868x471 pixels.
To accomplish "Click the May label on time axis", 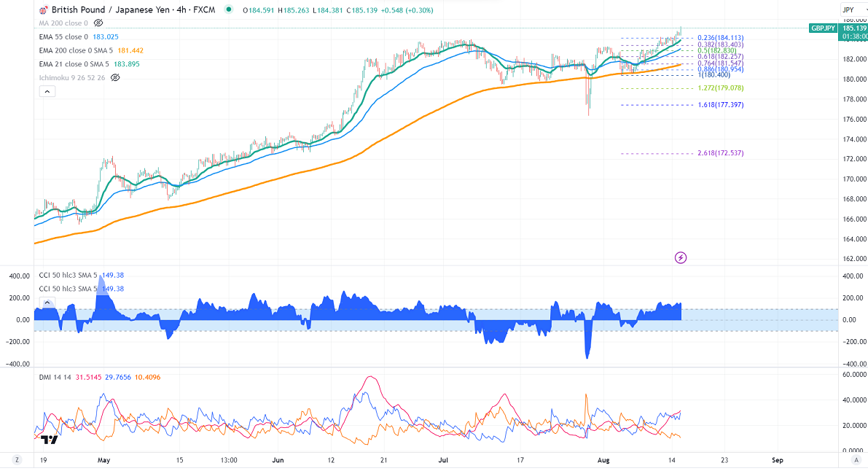I will click(x=104, y=461).
